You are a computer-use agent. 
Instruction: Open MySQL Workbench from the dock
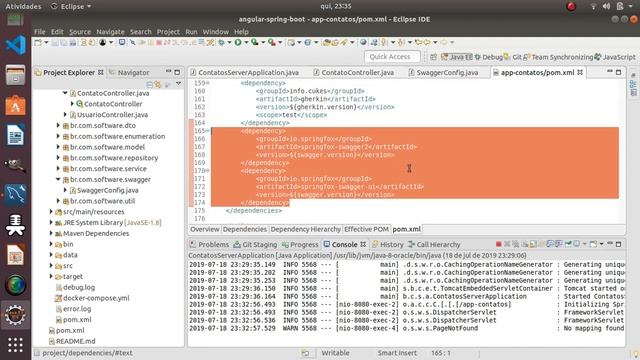16,195
